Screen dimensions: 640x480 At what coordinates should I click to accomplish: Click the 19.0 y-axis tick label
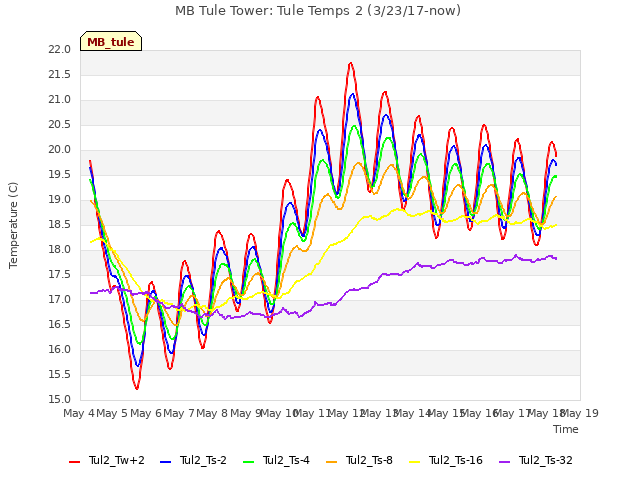(60, 200)
